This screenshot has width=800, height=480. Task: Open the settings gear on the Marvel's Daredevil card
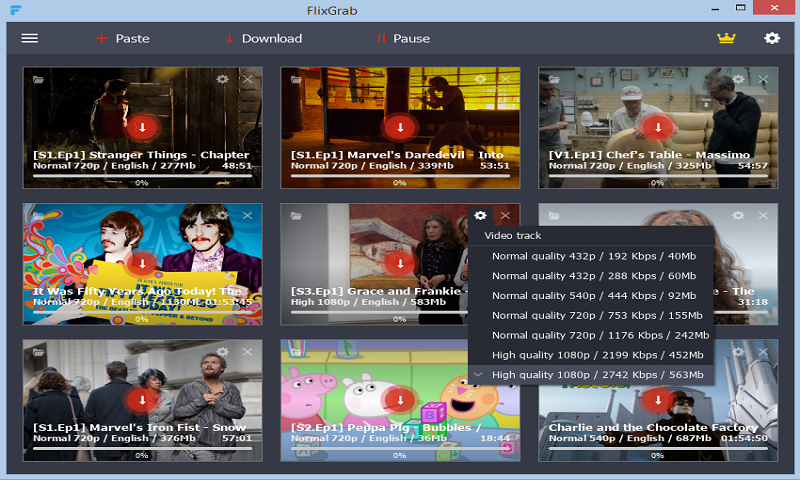[x=480, y=79]
